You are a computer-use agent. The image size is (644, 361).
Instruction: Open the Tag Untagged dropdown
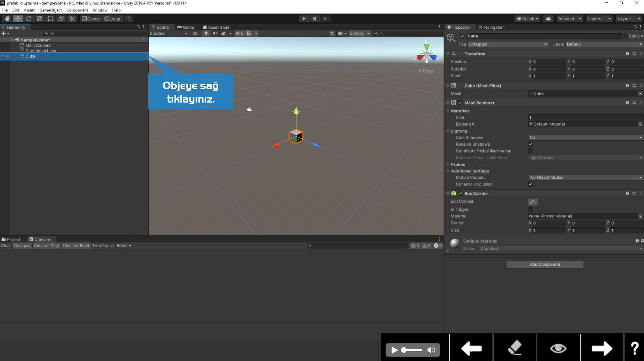point(508,44)
